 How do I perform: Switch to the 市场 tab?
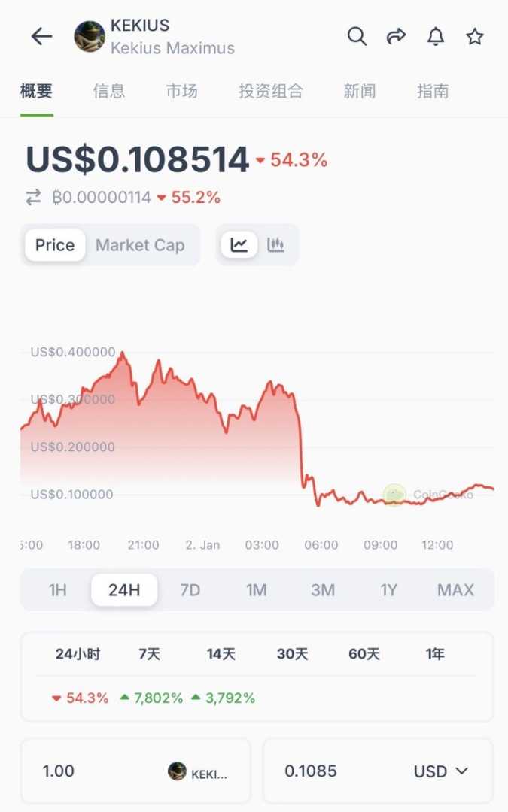[x=181, y=92]
